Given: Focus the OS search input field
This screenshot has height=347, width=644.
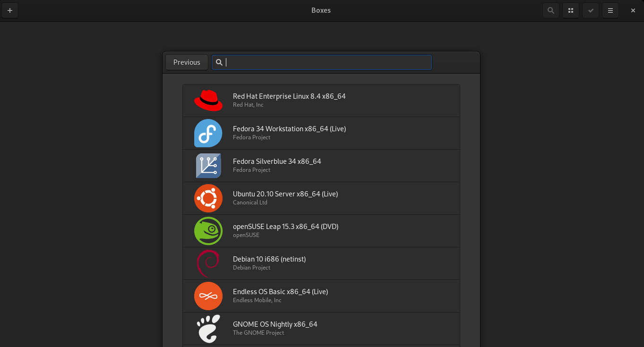Looking at the screenshot, I should [322, 62].
